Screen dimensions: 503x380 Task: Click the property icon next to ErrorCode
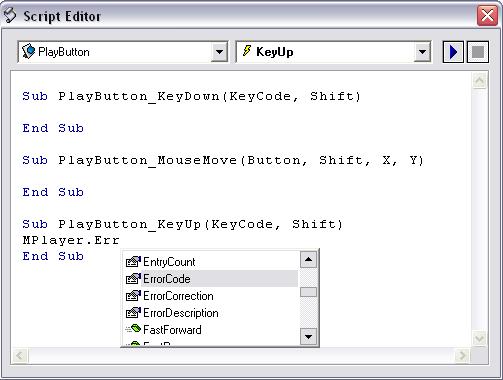tap(133, 279)
